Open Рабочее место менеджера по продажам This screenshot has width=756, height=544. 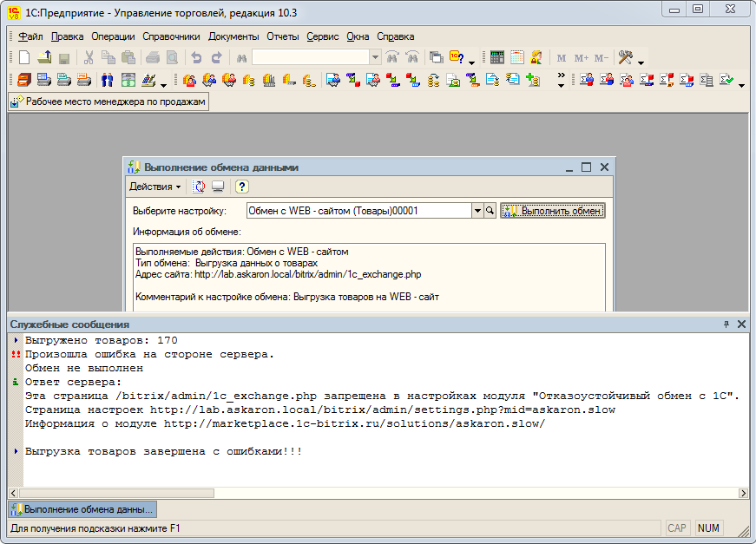tap(108, 102)
